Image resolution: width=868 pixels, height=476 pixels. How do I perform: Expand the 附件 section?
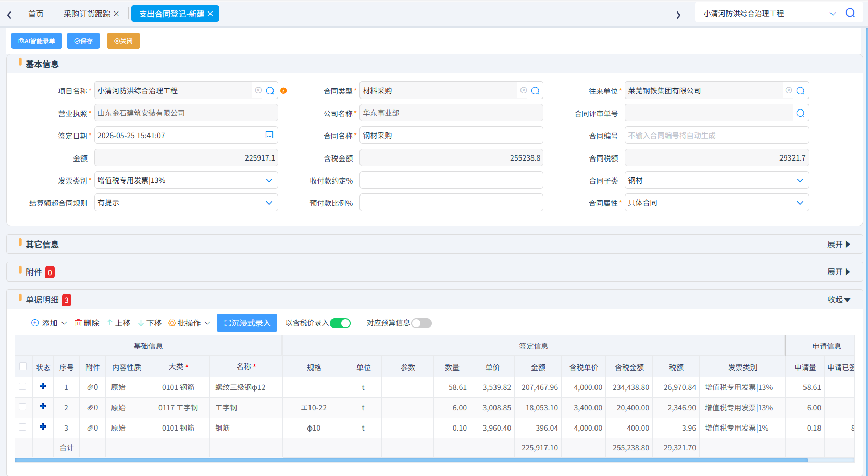[839, 272]
